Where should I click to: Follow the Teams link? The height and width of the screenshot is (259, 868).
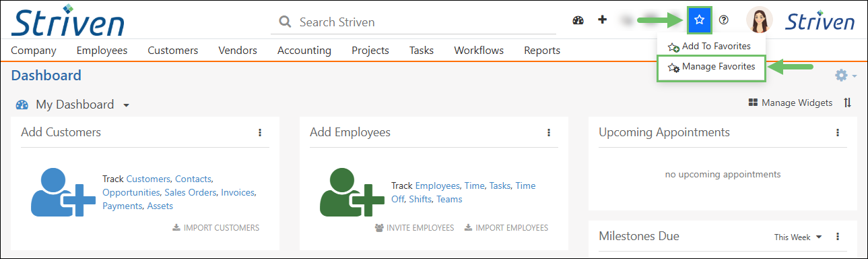[x=449, y=199]
